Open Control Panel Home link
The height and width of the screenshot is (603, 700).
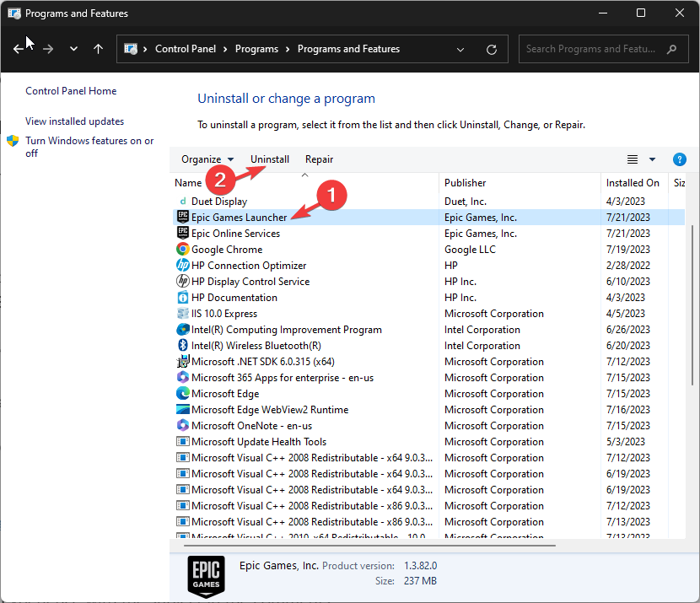pos(71,91)
